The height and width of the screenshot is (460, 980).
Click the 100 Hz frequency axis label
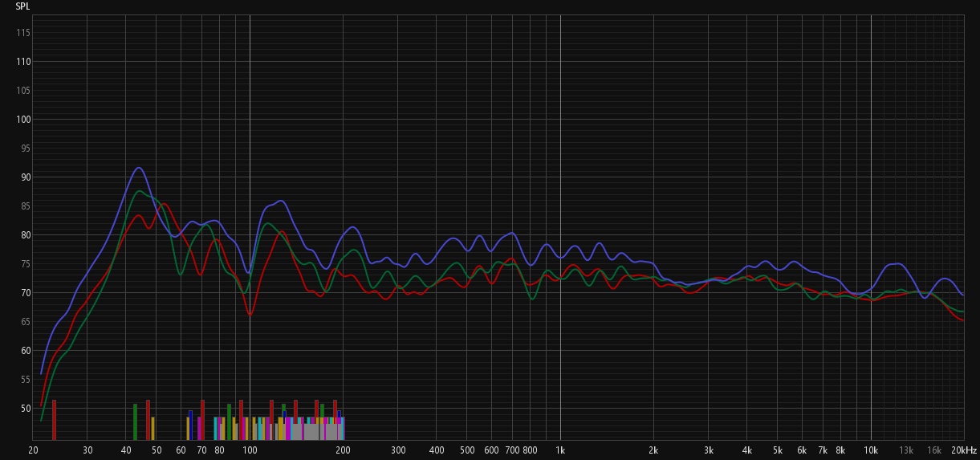pos(250,450)
